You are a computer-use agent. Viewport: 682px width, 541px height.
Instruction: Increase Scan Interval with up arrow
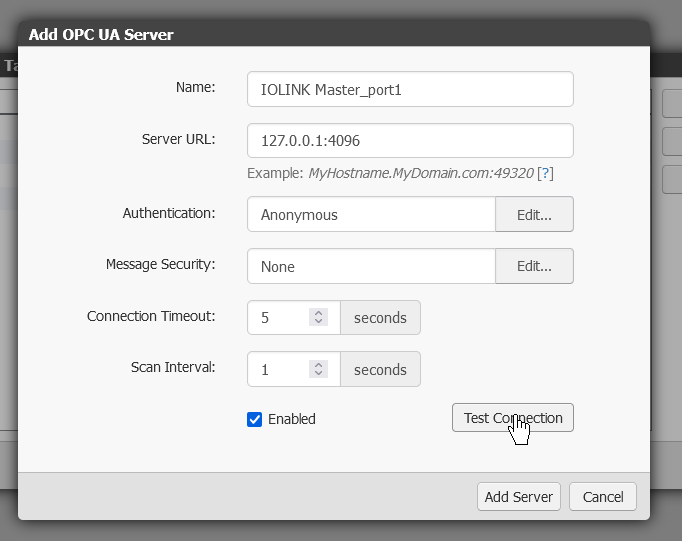[318, 364]
